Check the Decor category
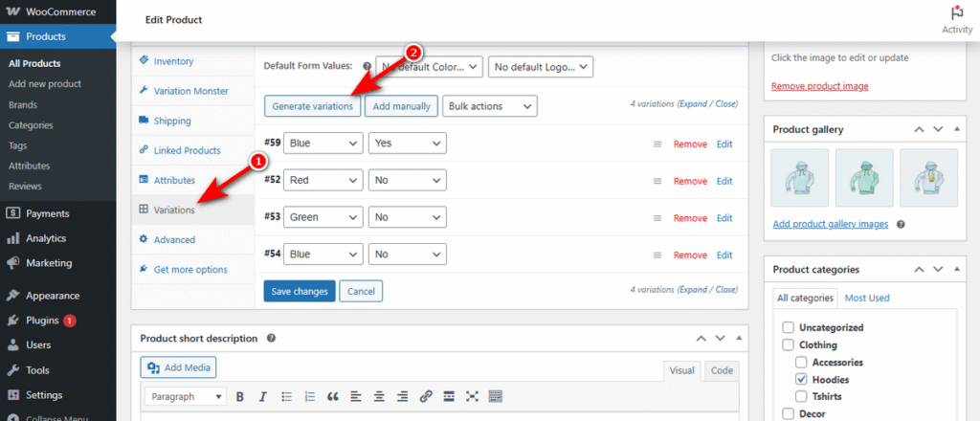This screenshot has width=980, height=421. 789,413
